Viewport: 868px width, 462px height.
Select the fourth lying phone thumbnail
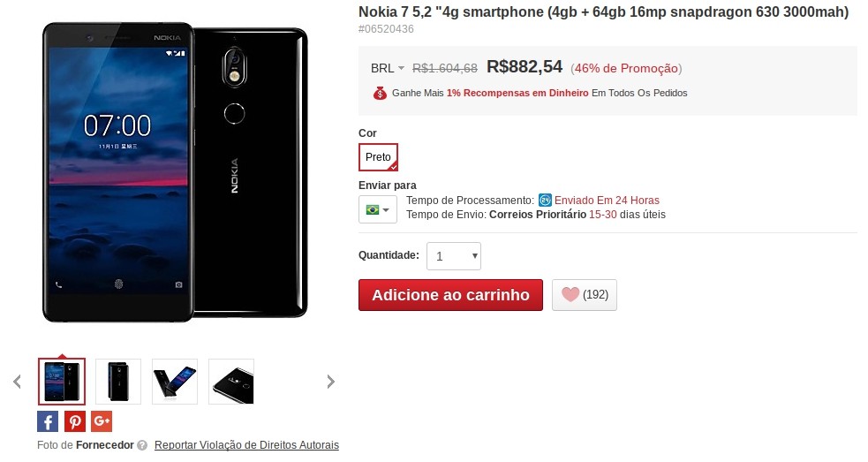[x=231, y=382]
